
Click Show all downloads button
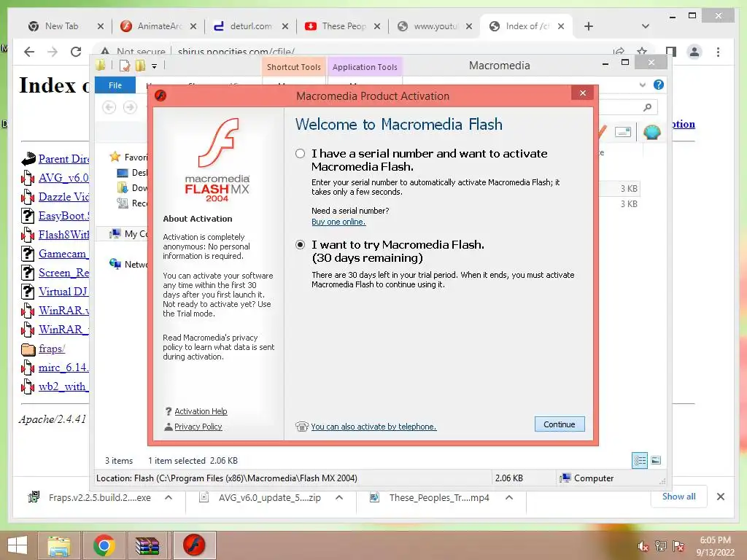point(679,497)
